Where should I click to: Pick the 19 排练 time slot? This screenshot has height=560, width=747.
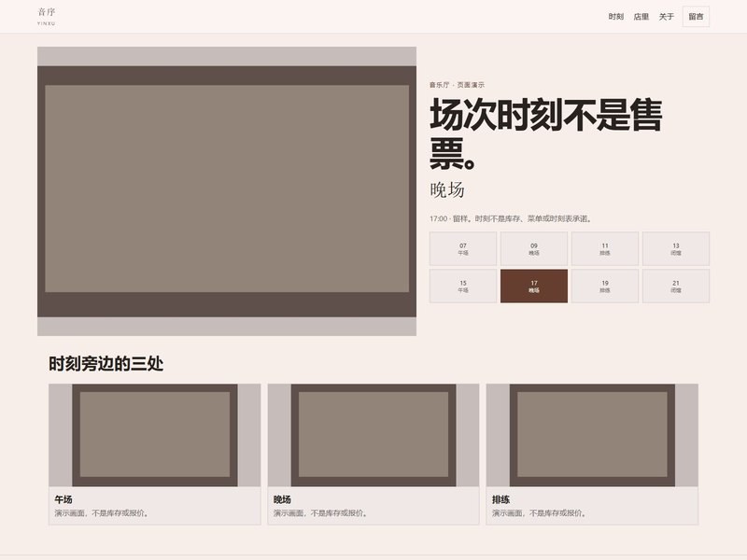[604, 287]
